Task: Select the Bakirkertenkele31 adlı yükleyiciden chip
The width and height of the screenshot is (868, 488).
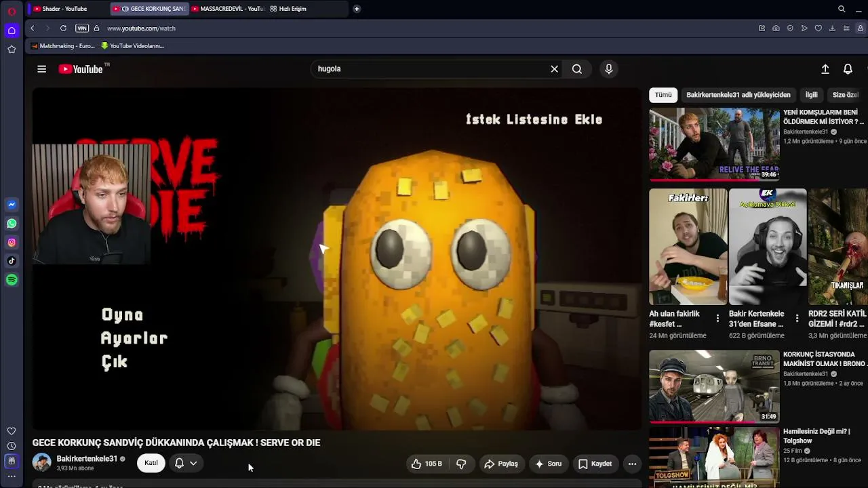Action: coord(738,95)
